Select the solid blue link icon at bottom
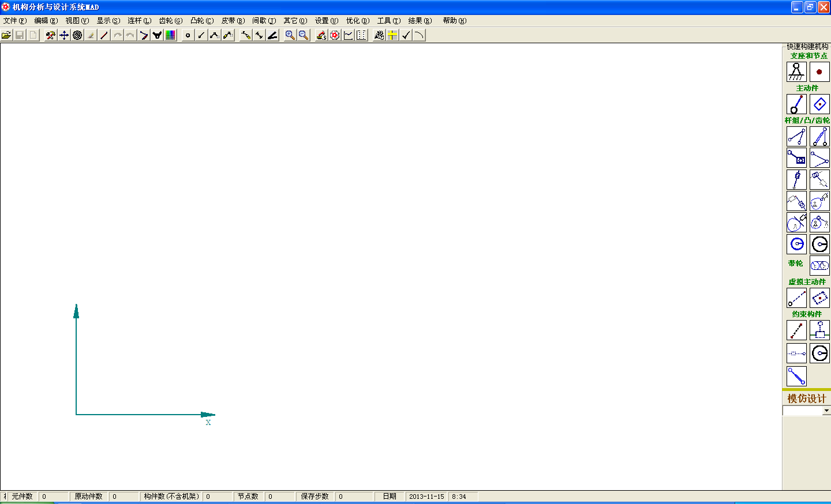This screenshot has height=504, width=831. point(796,376)
